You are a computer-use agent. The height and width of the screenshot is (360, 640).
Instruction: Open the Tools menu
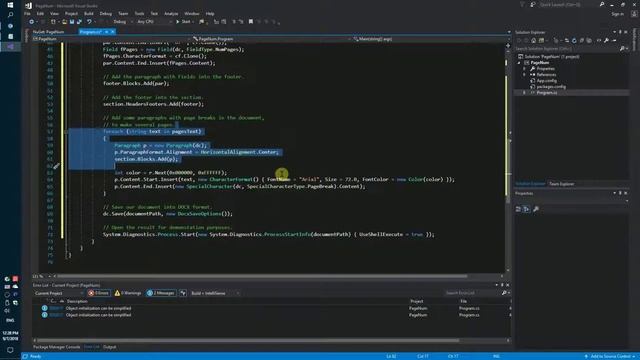tap(139, 13)
